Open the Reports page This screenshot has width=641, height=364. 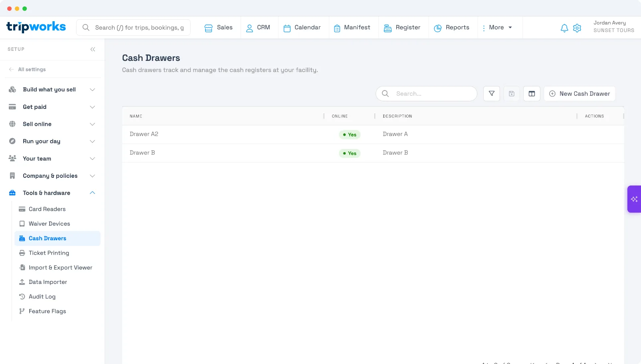[x=452, y=28]
